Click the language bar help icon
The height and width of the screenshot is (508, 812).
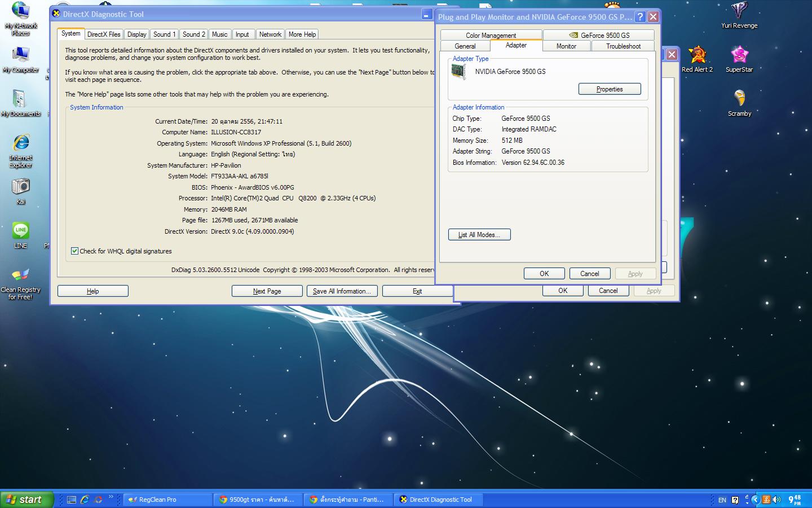tap(735, 500)
